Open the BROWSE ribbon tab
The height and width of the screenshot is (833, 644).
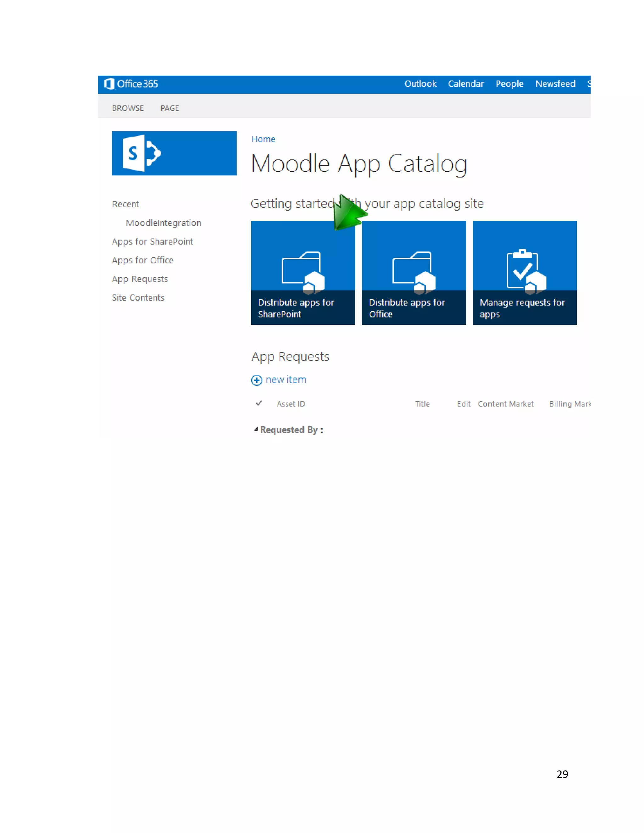click(x=128, y=108)
